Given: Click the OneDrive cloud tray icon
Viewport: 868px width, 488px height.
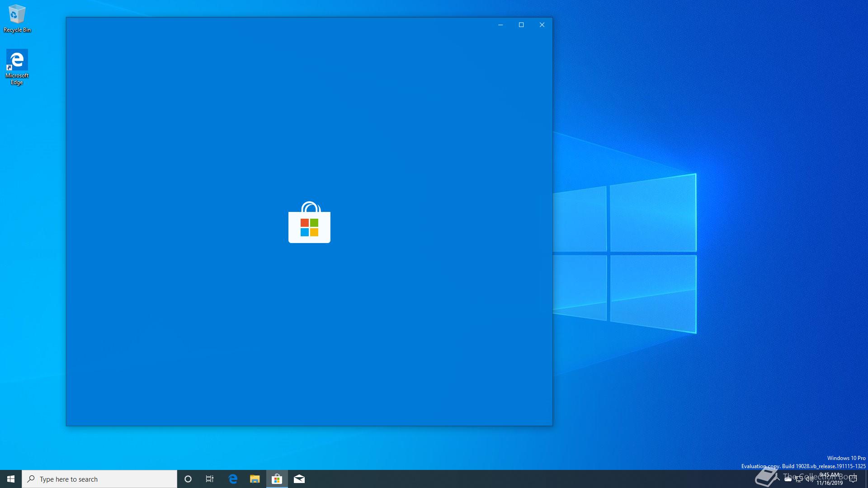Looking at the screenshot, I should [x=788, y=479].
